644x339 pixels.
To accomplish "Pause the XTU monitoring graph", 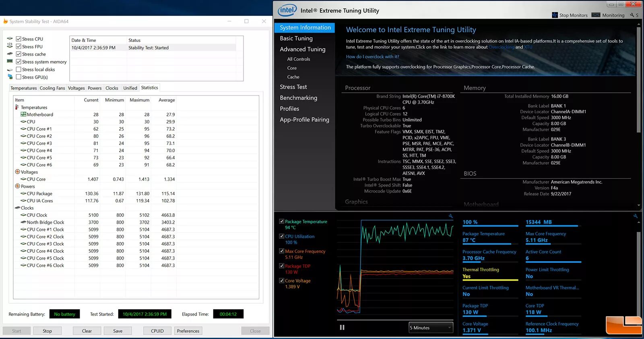I will (x=342, y=327).
